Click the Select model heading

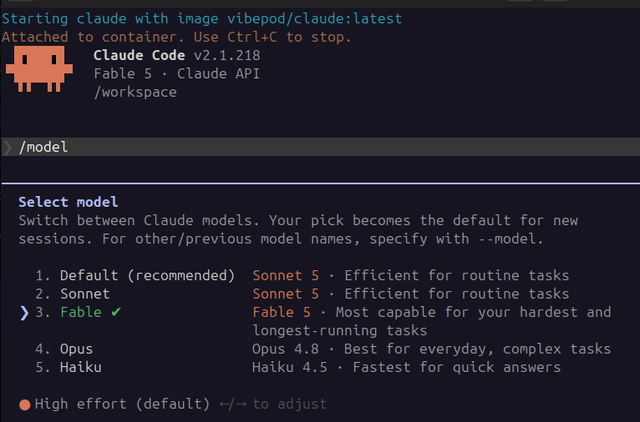68,202
